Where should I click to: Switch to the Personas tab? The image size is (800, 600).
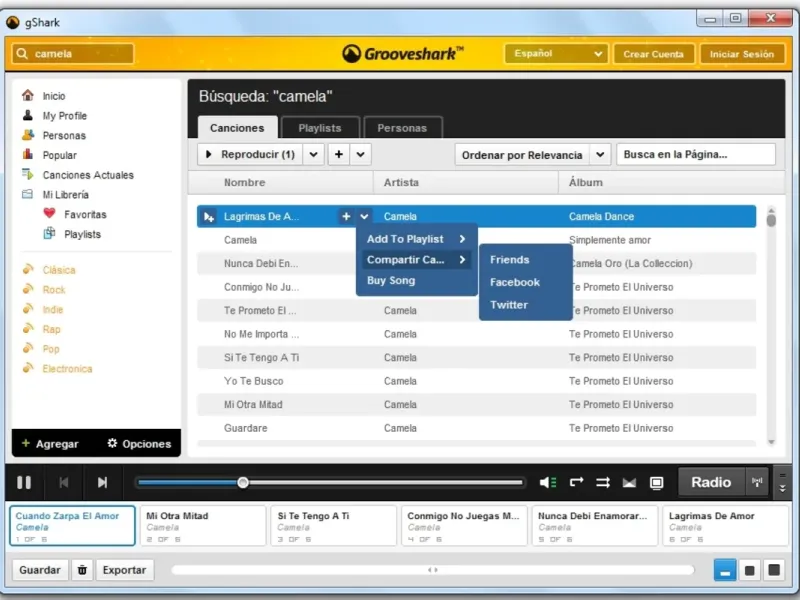point(403,128)
